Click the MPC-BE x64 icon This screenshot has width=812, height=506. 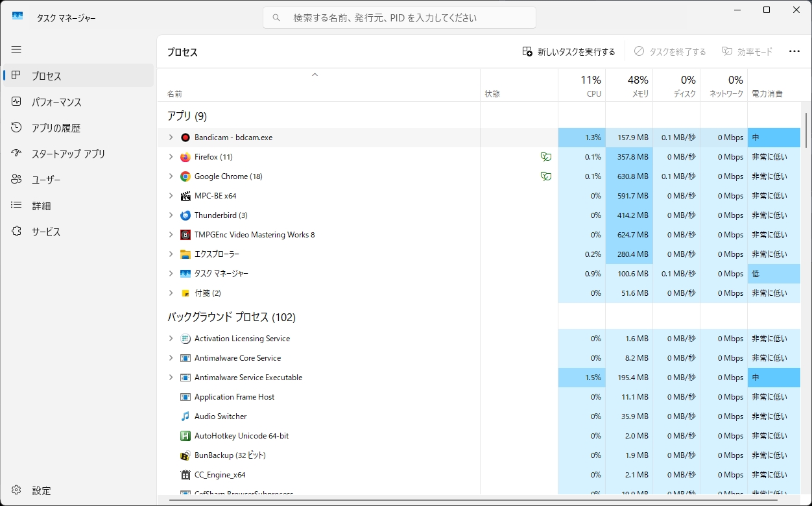click(185, 196)
